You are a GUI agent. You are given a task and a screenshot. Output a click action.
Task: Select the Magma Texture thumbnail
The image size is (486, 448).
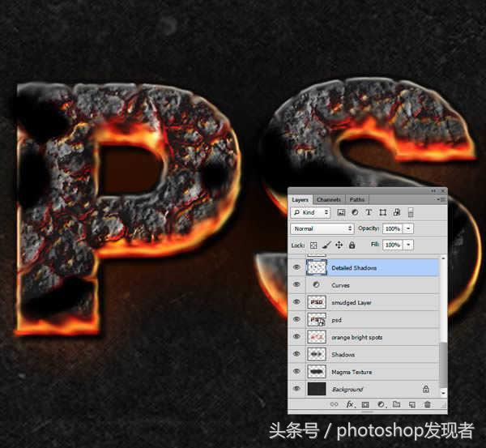point(317,371)
